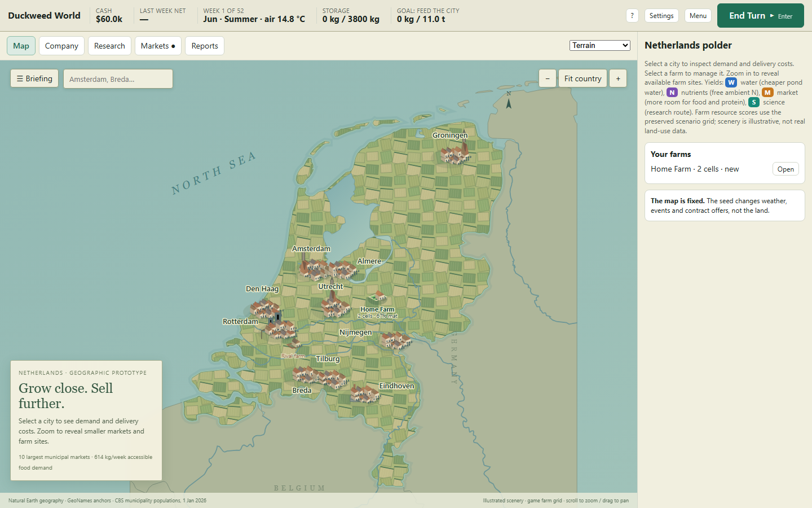The height and width of the screenshot is (508, 812).
Task: Open Home Farm with Open button
Action: click(x=785, y=169)
